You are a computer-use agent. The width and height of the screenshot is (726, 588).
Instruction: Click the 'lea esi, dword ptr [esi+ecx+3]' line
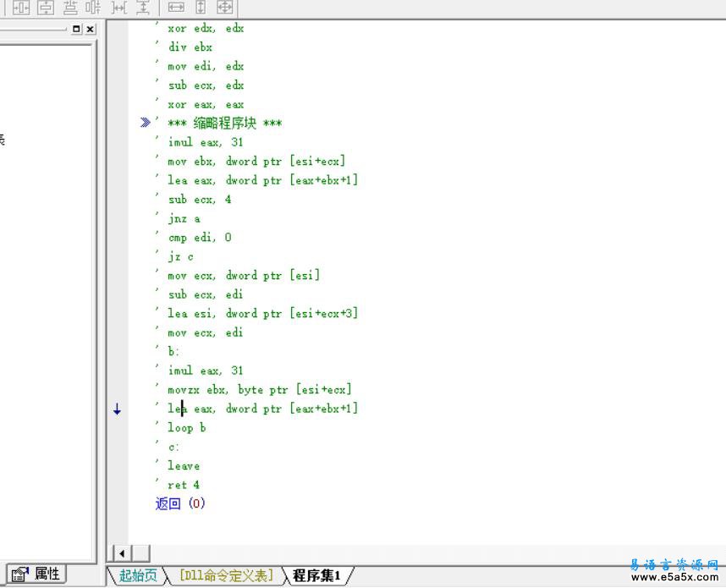click(x=262, y=313)
